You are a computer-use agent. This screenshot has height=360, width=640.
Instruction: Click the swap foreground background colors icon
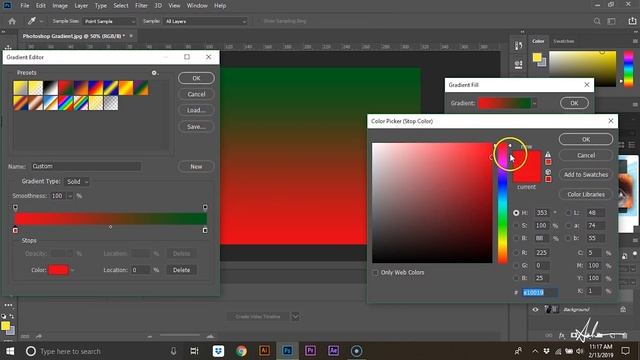11,316
